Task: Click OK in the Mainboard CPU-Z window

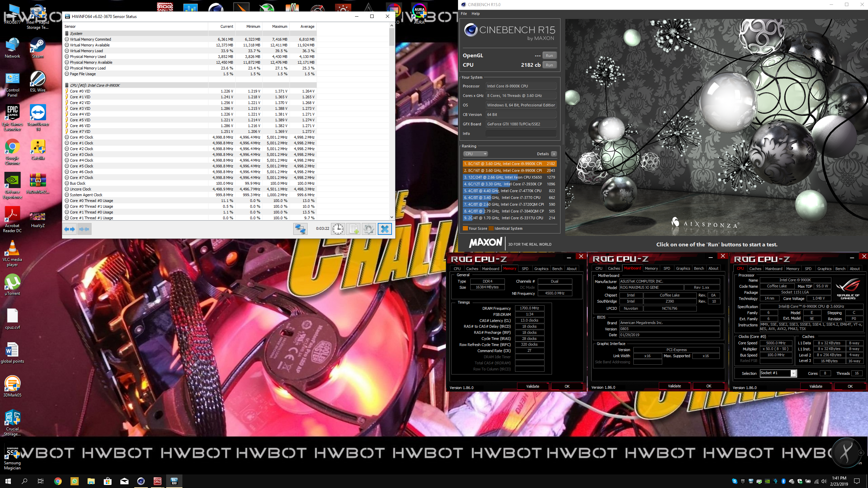Action: [x=709, y=386]
